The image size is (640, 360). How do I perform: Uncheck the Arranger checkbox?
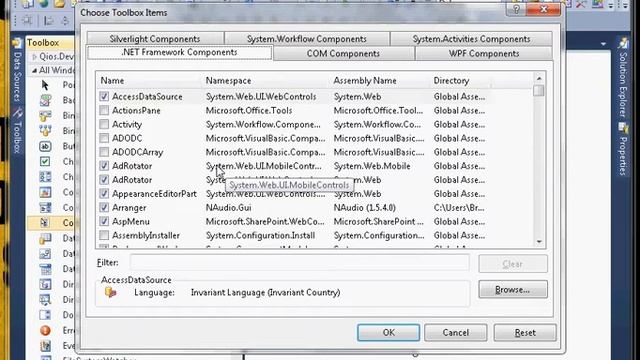[x=104, y=207]
